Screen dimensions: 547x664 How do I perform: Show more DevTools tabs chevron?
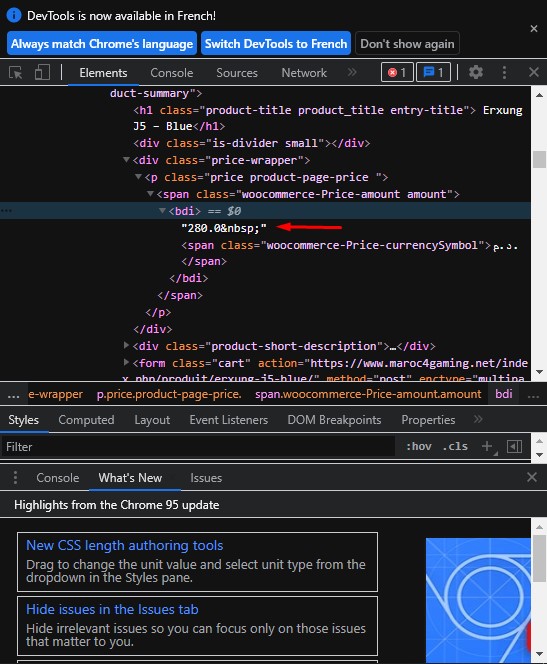pyautogui.click(x=352, y=72)
